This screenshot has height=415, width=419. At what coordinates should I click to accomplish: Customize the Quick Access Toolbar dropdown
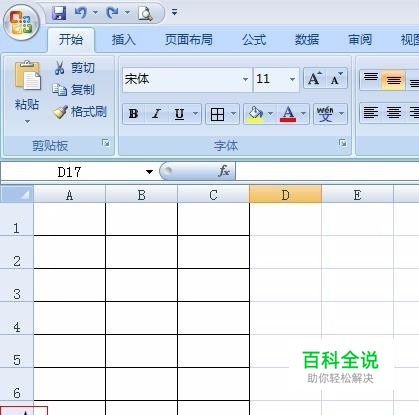pos(174,12)
